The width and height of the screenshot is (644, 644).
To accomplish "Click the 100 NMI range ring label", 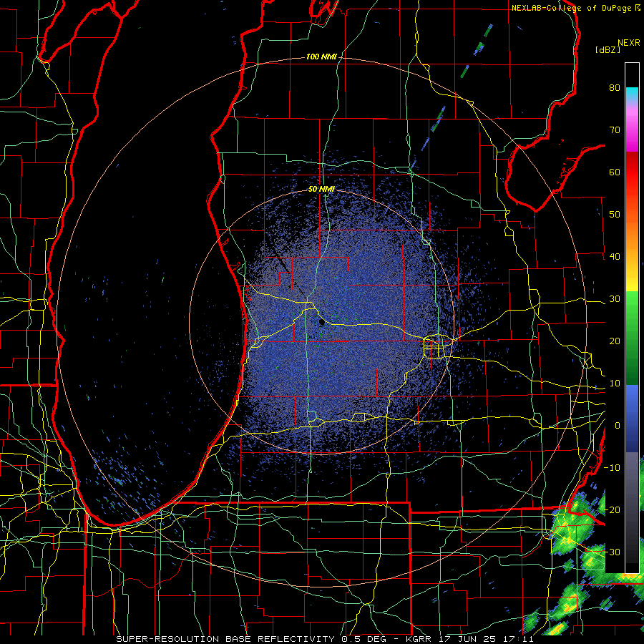I will click(x=321, y=57).
